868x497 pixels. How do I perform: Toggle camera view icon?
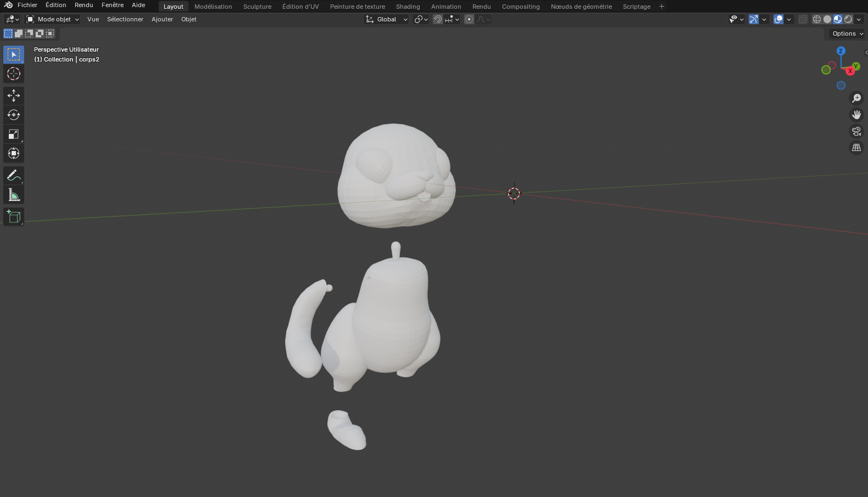[x=856, y=131]
